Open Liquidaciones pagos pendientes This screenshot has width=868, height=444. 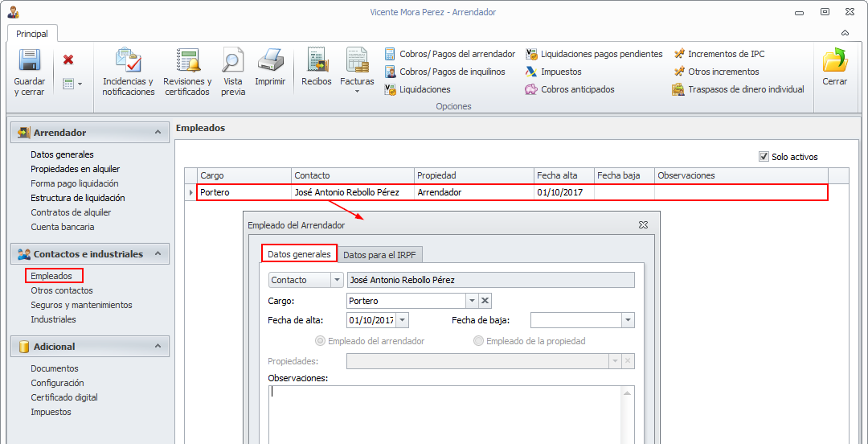coord(594,54)
